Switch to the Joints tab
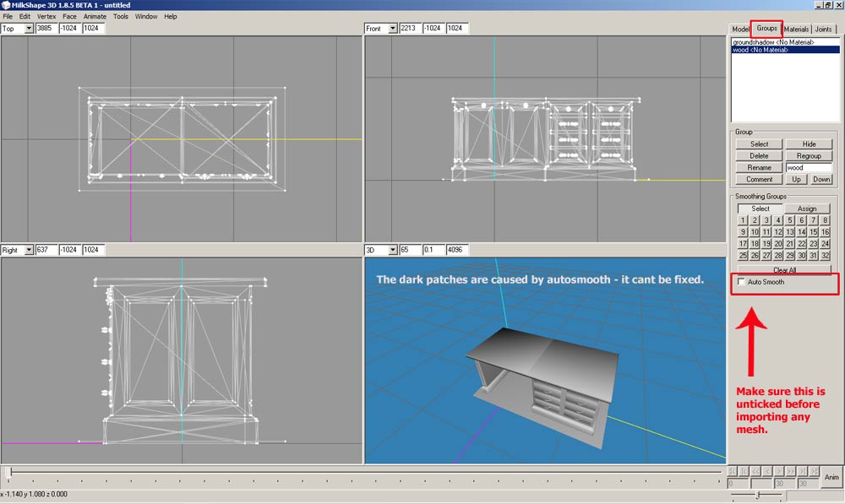Viewport: 845px width, 504px height. [x=823, y=29]
